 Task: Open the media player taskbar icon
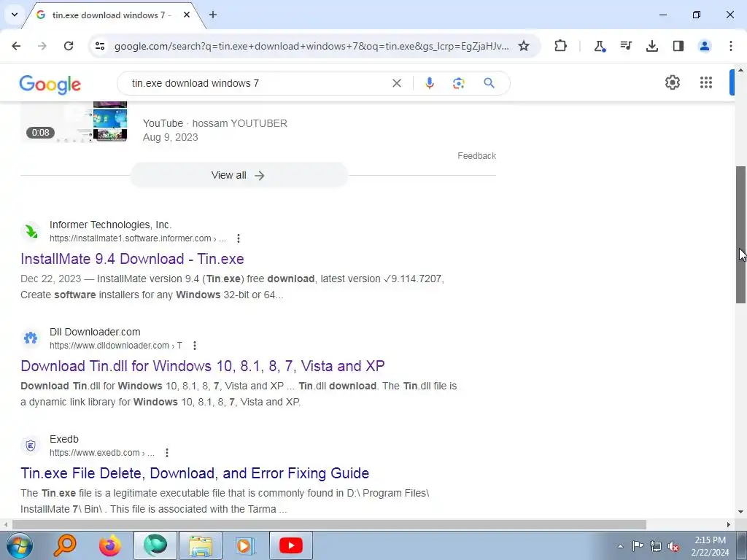[x=246, y=545]
